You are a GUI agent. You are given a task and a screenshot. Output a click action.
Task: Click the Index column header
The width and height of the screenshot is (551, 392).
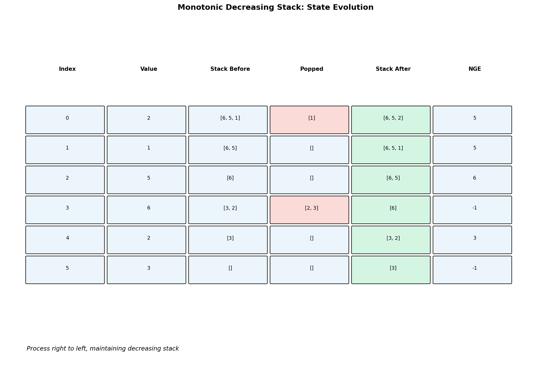(x=67, y=69)
